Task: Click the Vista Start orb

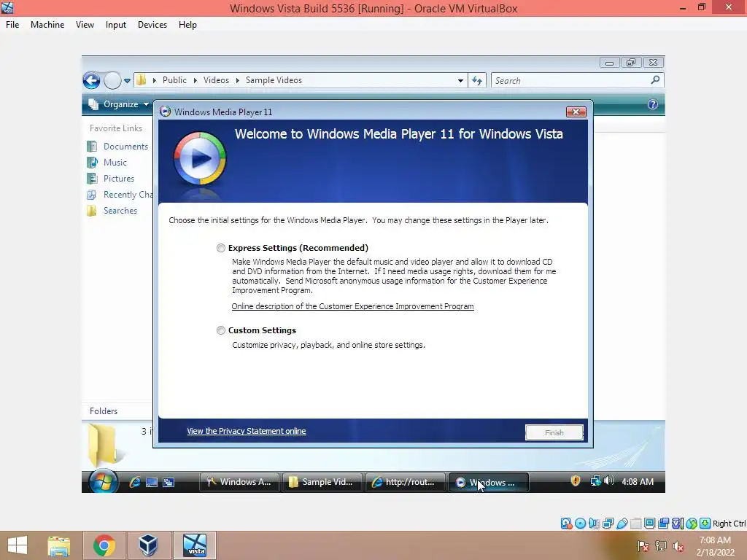Action: click(x=104, y=482)
